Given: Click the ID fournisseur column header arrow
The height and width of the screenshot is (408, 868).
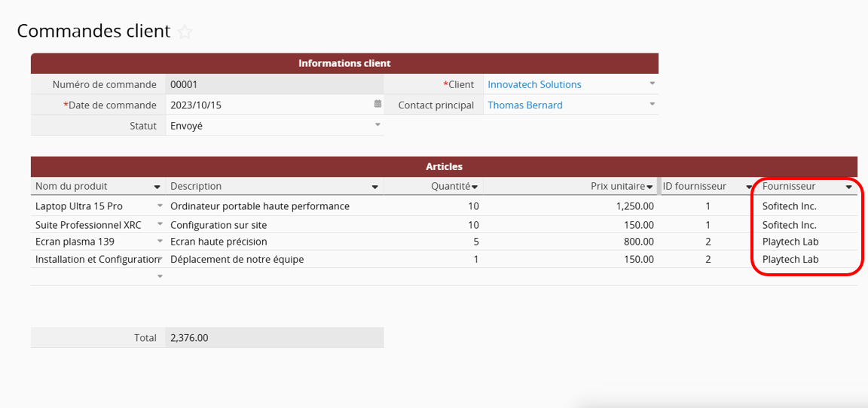Looking at the screenshot, I should click(x=748, y=187).
